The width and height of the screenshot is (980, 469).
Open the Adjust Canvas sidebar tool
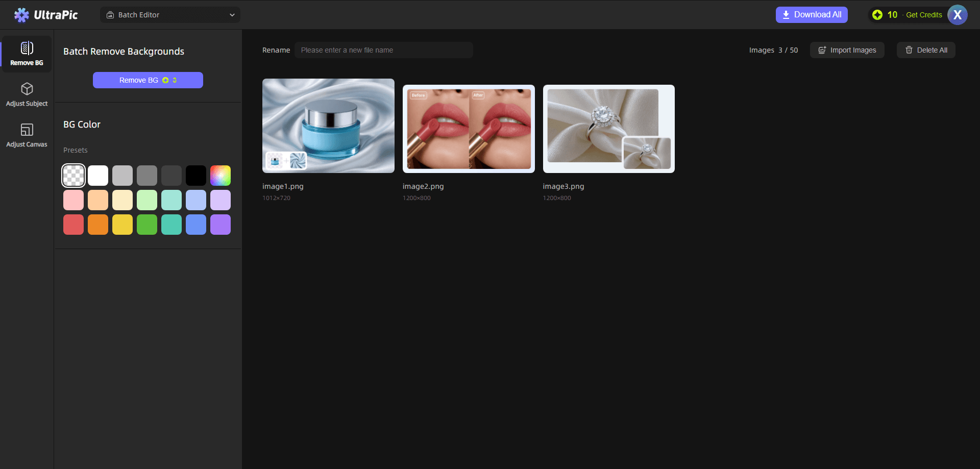[27, 136]
